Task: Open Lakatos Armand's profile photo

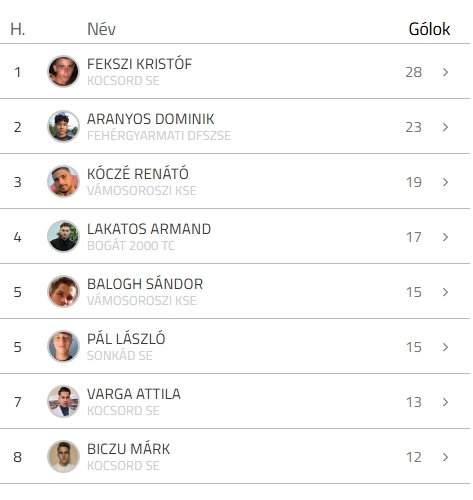Action: (63, 236)
